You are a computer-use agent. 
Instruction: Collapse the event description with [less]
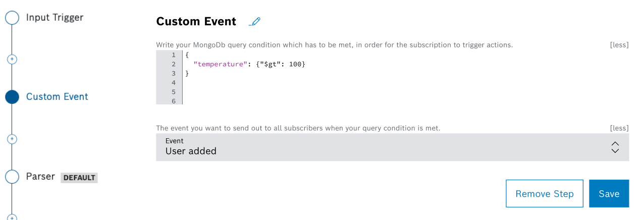tap(619, 128)
